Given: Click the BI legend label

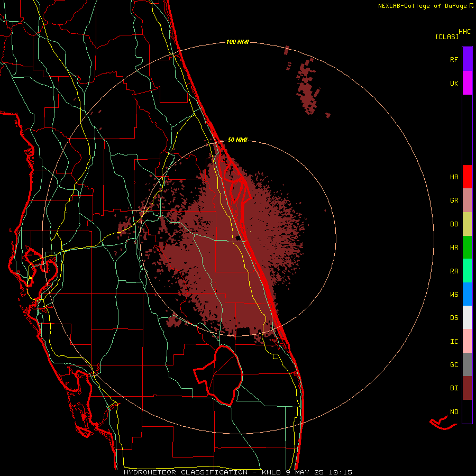Looking at the screenshot, I should [454, 388].
